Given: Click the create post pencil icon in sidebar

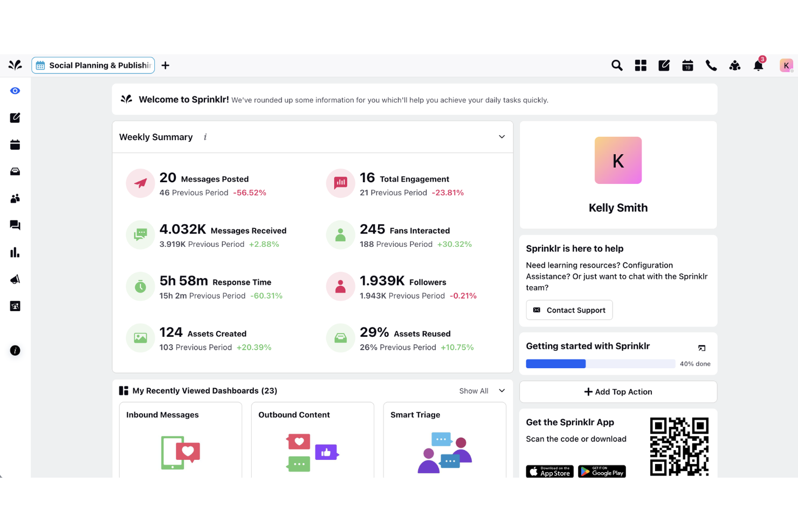Looking at the screenshot, I should coord(15,118).
